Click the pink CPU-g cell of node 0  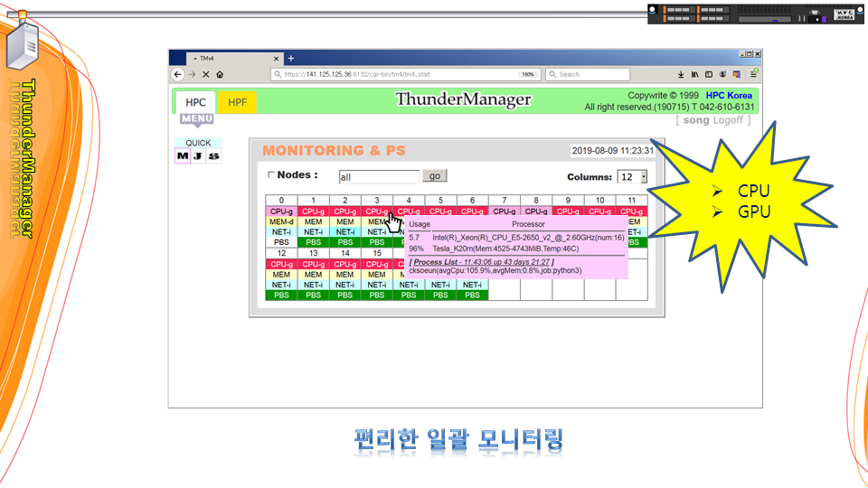coord(281,211)
